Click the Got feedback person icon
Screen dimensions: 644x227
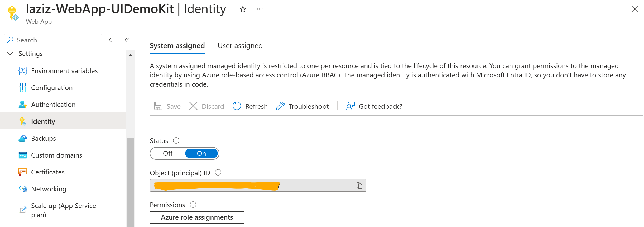pos(350,106)
